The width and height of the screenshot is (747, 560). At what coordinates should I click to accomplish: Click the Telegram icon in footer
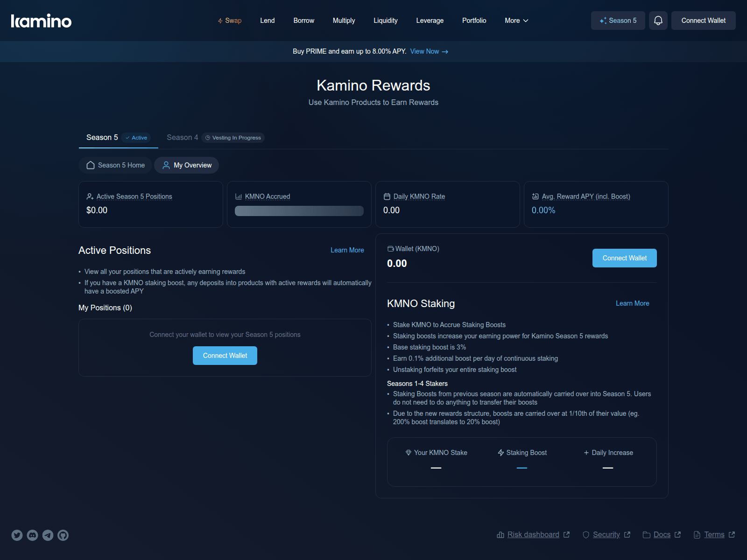47,535
